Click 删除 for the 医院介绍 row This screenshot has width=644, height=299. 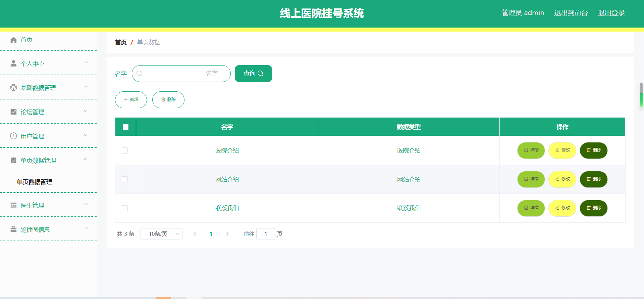(594, 150)
